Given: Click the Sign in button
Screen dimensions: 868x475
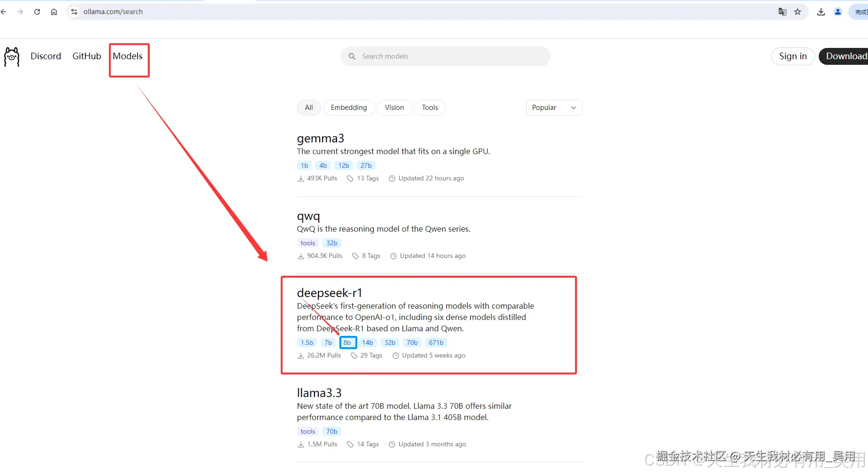Looking at the screenshot, I should click(x=793, y=56).
